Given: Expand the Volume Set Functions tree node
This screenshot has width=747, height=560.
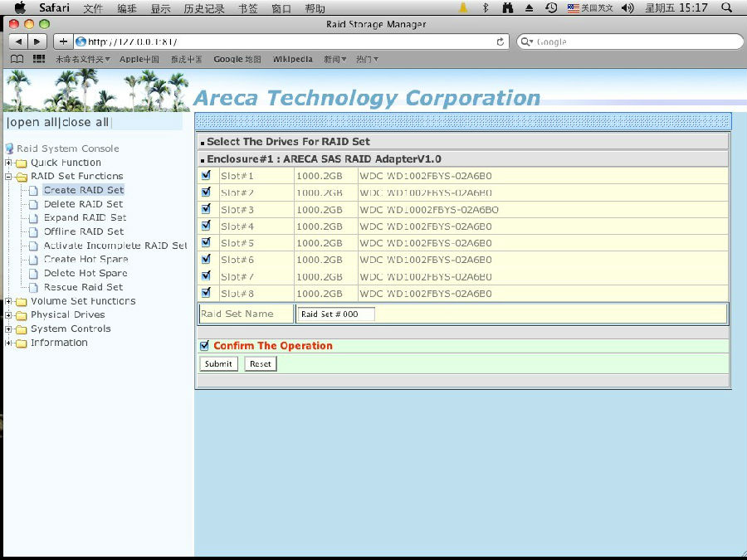Looking at the screenshot, I should pos(8,301).
